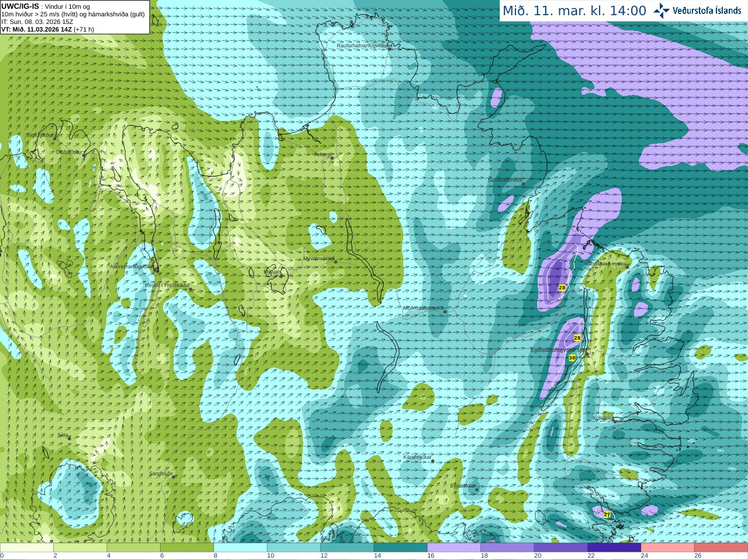This screenshot has height=560, width=748.
Task: Select the 14–16 m/s legend swatch
Action: tap(401, 548)
